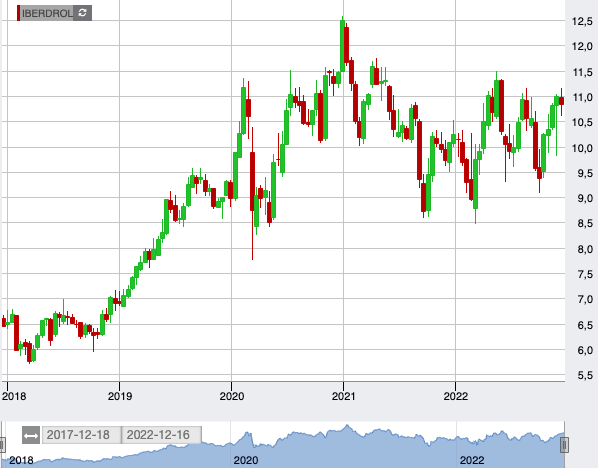This screenshot has width=598, height=473.
Task: Click the 2022 label in the navigator
Action: (472, 460)
